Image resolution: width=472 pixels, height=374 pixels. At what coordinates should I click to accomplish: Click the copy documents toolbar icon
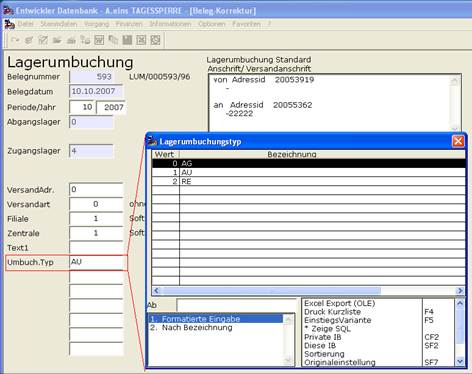coord(113,40)
